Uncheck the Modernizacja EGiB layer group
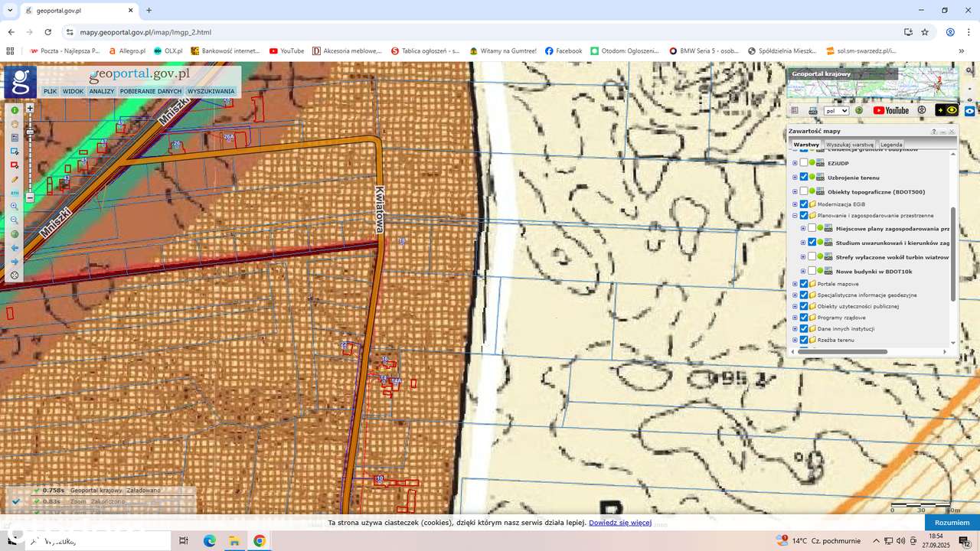The height and width of the screenshot is (551, 980). pyautogui.click(x=804, y=204)
